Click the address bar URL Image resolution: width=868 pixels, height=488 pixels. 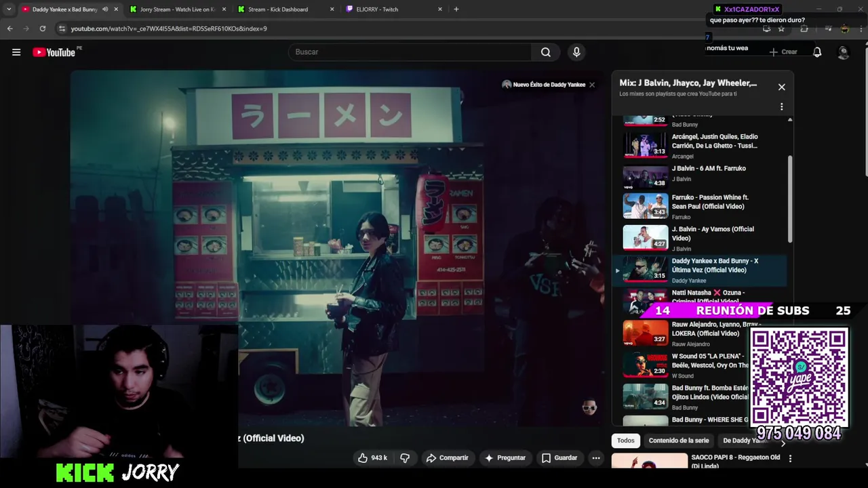coord(169,28)
